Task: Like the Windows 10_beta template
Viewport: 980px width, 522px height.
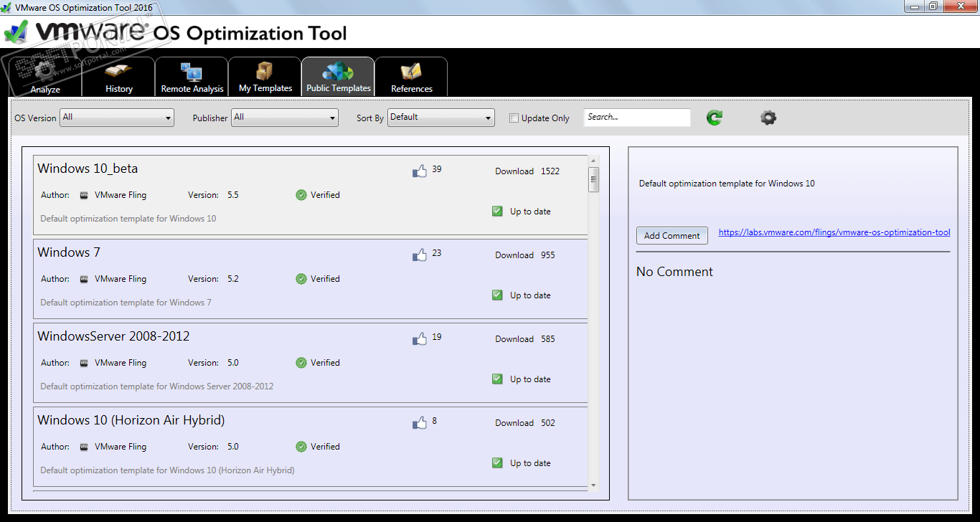Action: 420,171
